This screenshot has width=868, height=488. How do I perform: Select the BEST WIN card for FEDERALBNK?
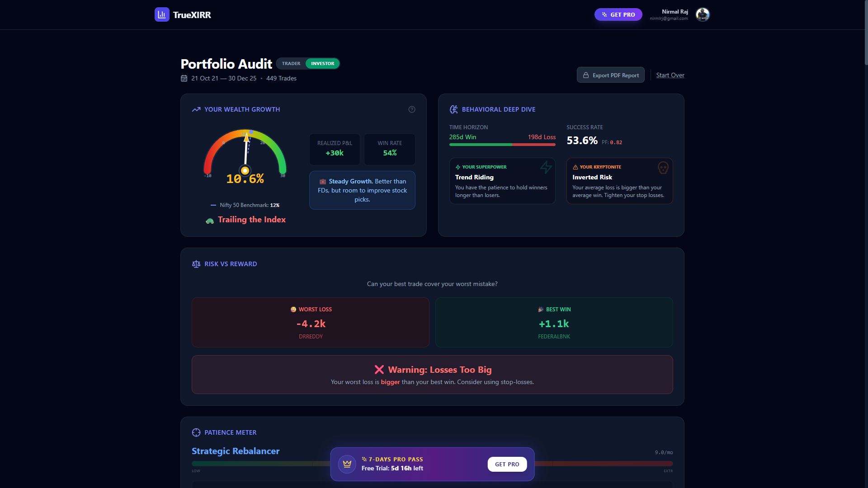(x=554, y=322)
